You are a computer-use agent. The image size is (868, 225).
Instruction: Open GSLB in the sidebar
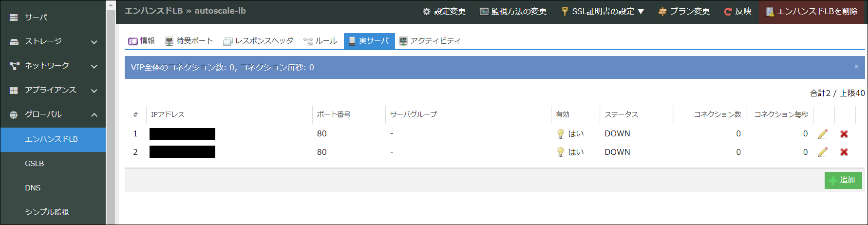click(x=35, y=164)
